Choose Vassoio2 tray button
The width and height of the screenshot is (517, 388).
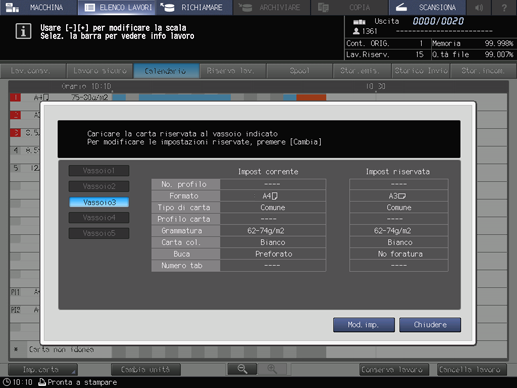[x=99, y=186]
